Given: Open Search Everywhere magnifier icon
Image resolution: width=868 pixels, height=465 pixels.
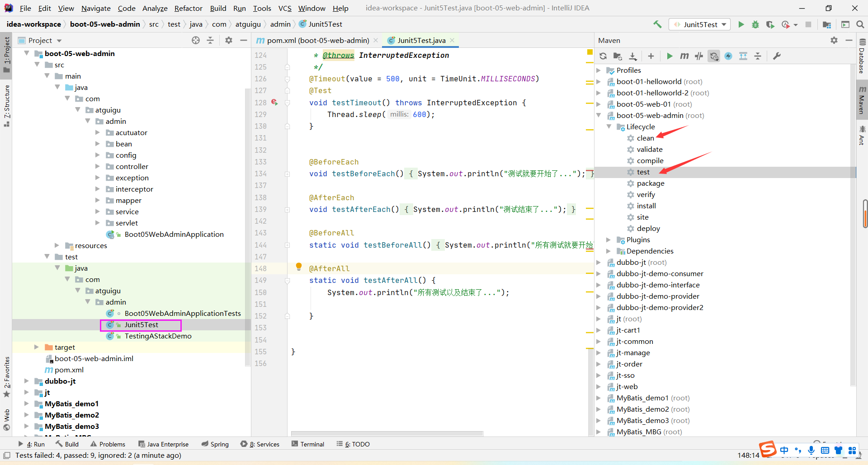Looking at the screenshot, I should pos(860,24).
